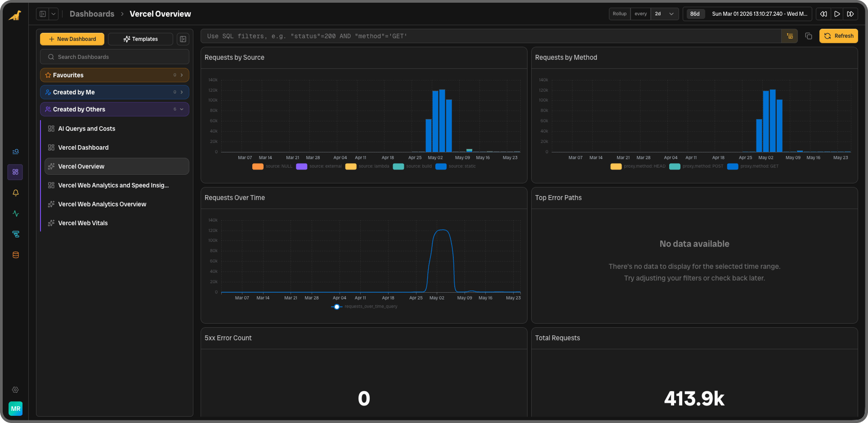The image size is (868, 423).
Task: Open settings gear icon in sidebar
Action: point(15,390)
